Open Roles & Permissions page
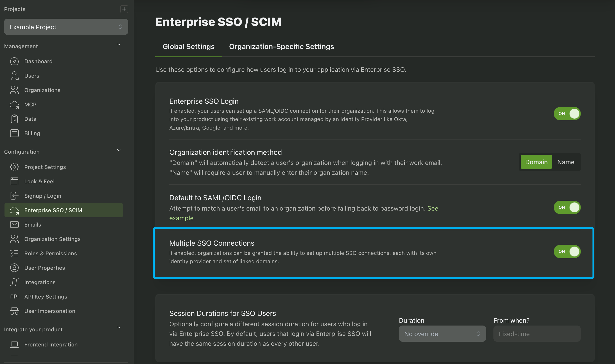The image size is (615, 364). point(51,253)
